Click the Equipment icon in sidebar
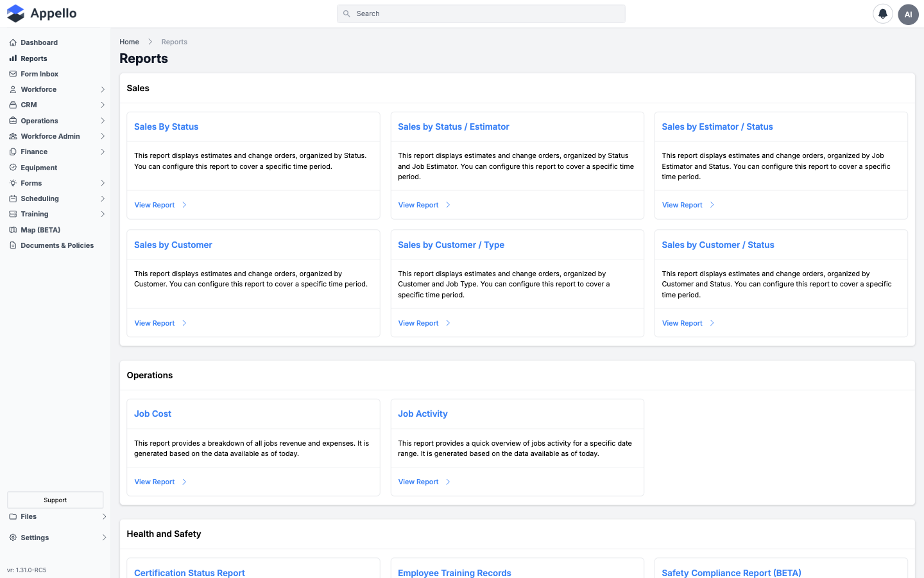This screenshot has height=578, width=924. (x=13, y=168)
